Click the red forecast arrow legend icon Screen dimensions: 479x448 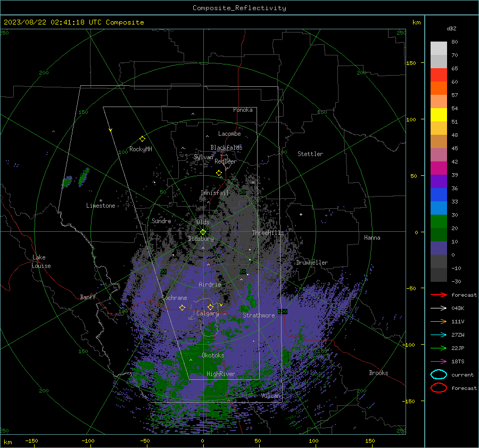439,295
